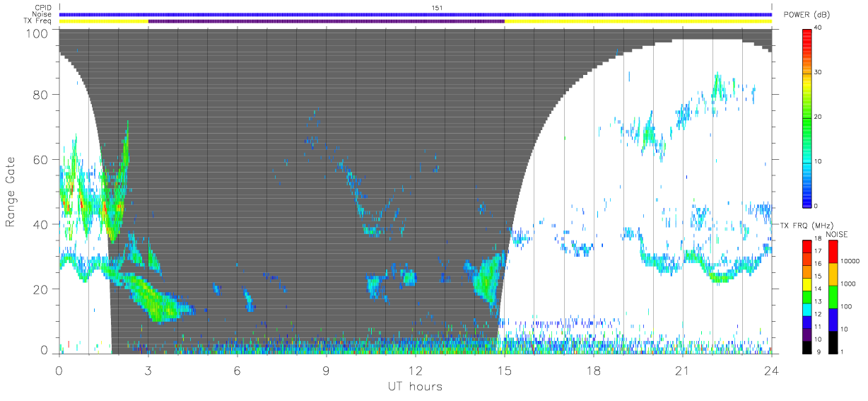This screenshot has height=401, width=868.
Task: Click the 1000 label in NOISE legend
Action: click(847, 284)
